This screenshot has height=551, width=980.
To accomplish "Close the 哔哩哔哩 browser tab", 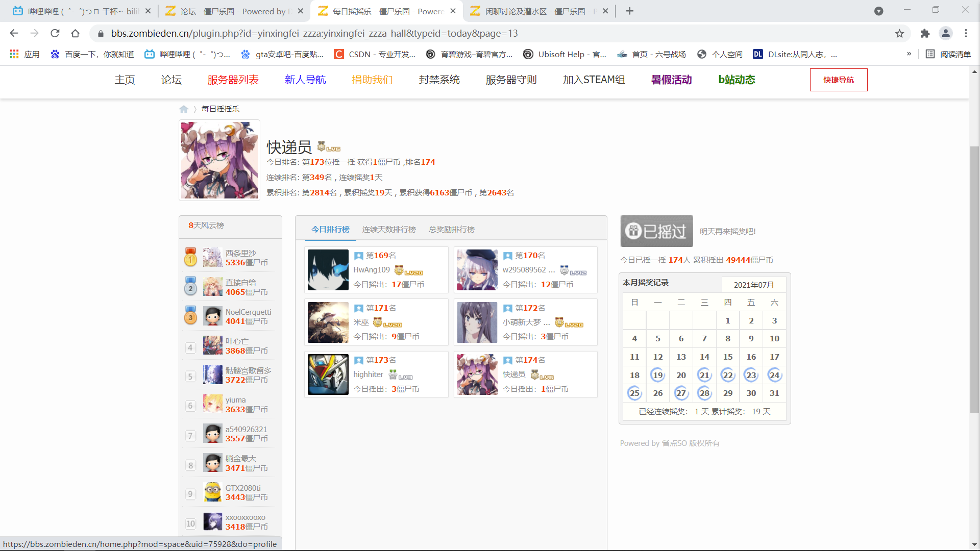I will 148,11.
